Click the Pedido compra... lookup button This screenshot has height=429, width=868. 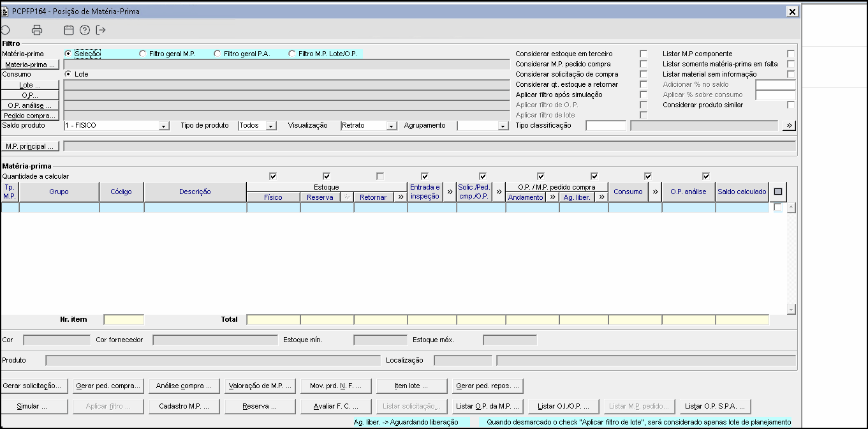[30, 116]
